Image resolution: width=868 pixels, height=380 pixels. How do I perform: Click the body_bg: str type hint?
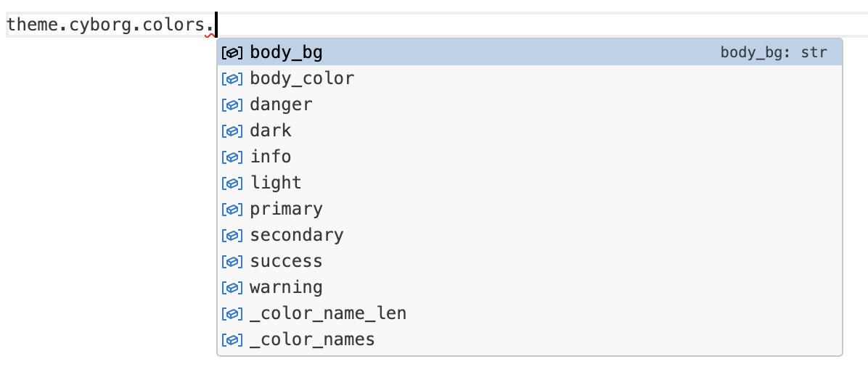[774, 53]
